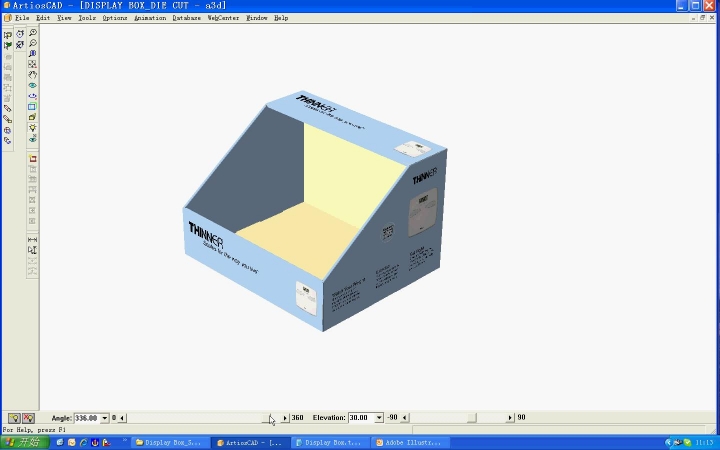Open the Database menu
This screenshot has height=450, width=720.
187,18
